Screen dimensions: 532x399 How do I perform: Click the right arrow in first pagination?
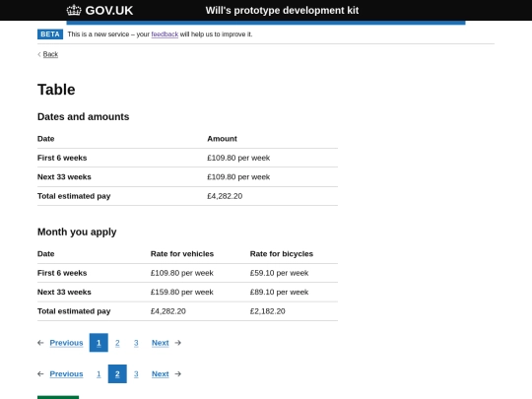(x=177, y=343)
